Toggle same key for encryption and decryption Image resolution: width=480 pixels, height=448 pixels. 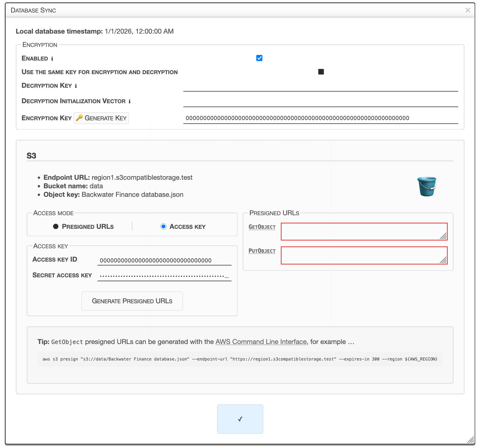coord(321,72)
